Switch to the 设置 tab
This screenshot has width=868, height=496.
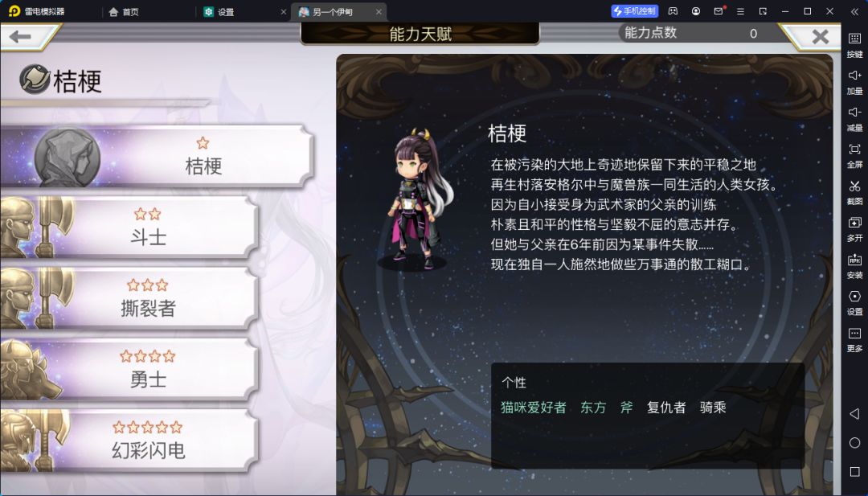tap(219, 11)
